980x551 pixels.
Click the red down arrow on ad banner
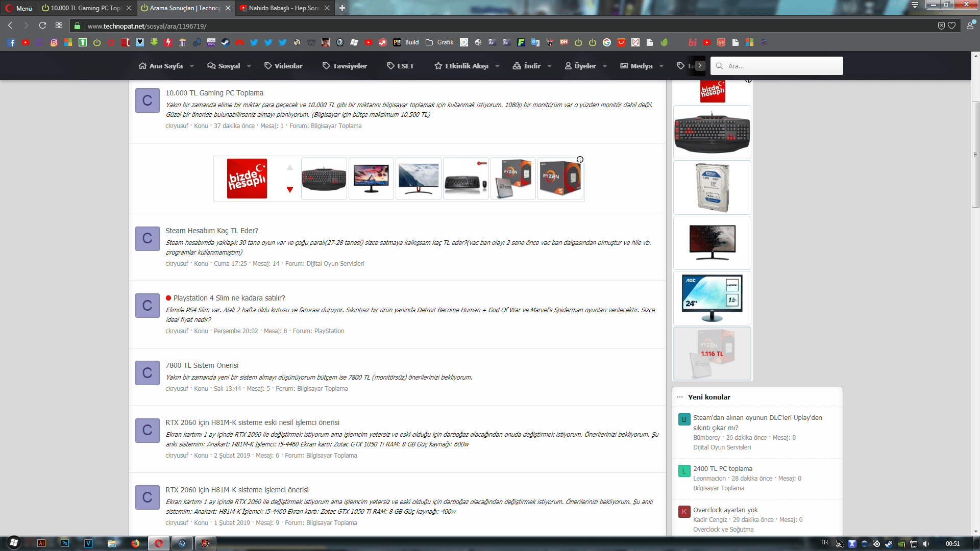click(x=290, y=190)
